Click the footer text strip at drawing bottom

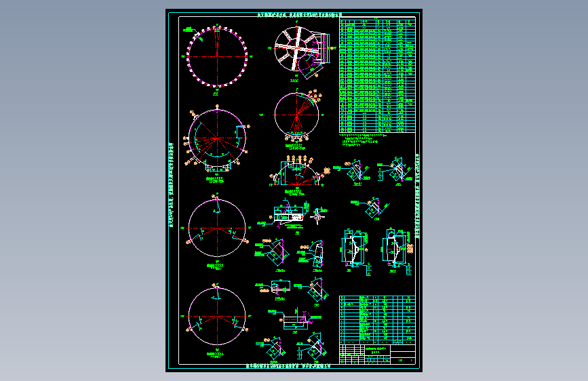(x=288, y=366)
